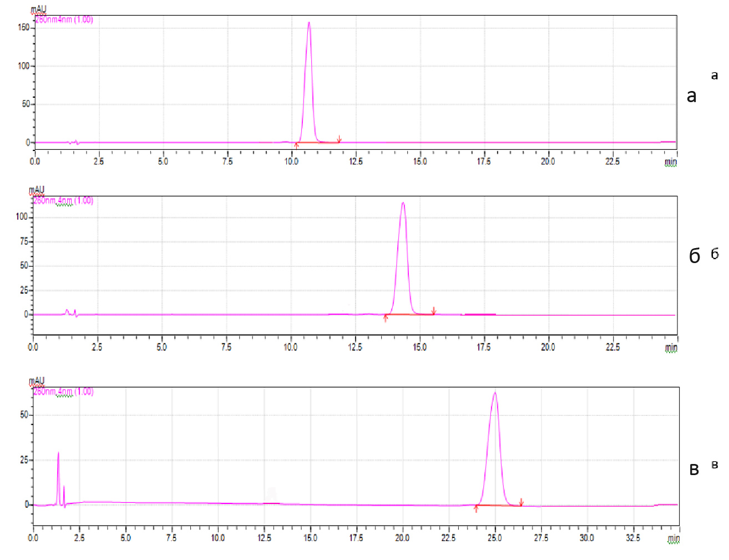The image size is (729, 560).
Task: Click the large panel label б beside middle chart
Action: 694,256
